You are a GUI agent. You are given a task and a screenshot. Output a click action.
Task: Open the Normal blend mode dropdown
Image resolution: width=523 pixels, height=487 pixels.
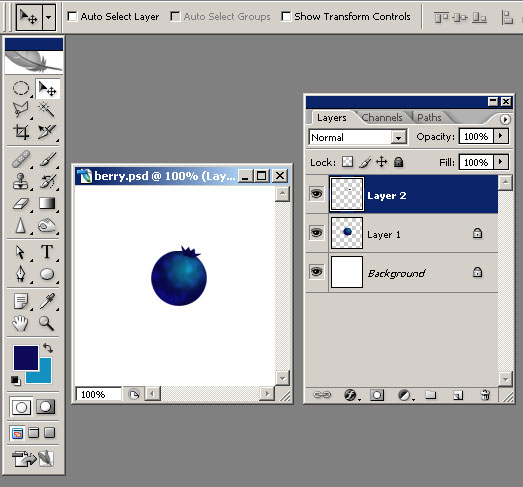pos(358,137)
